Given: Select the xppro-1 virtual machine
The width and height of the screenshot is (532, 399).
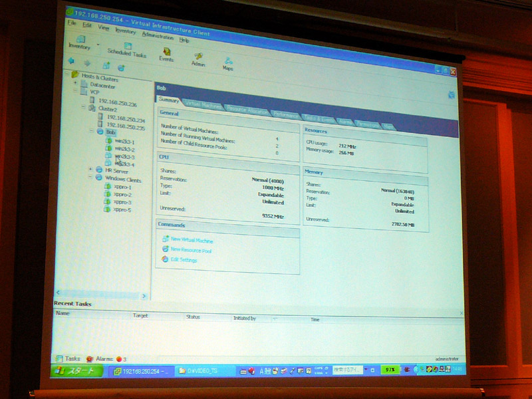Looking at the screenshot, I should 122,187.
